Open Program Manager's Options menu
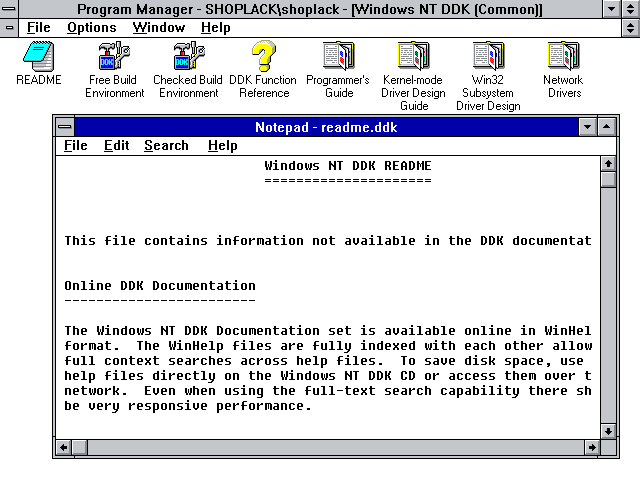 point(92,28)
